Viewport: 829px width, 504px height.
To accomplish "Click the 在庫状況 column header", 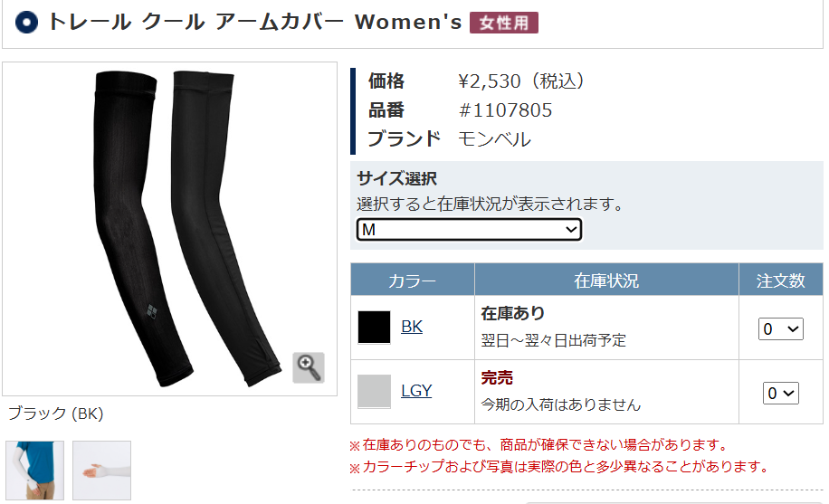I will pyautogui.click(x=606, y=280).
